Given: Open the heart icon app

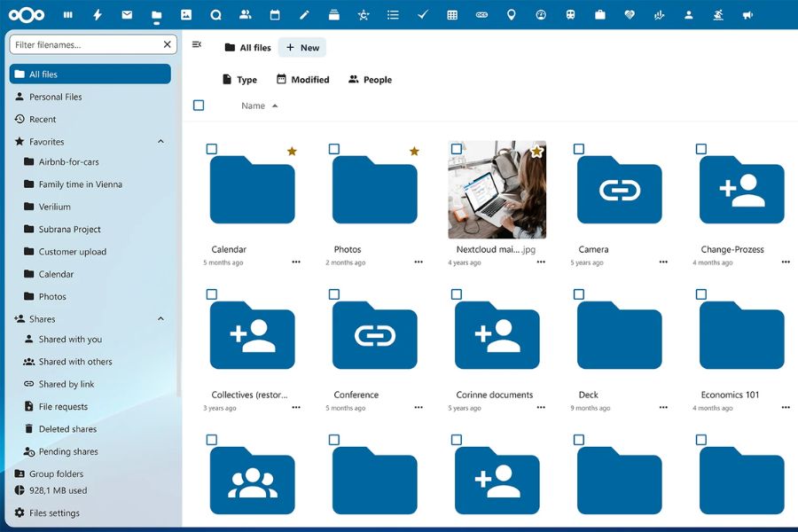Looking at the screenshot, I should tap(630, 15).
